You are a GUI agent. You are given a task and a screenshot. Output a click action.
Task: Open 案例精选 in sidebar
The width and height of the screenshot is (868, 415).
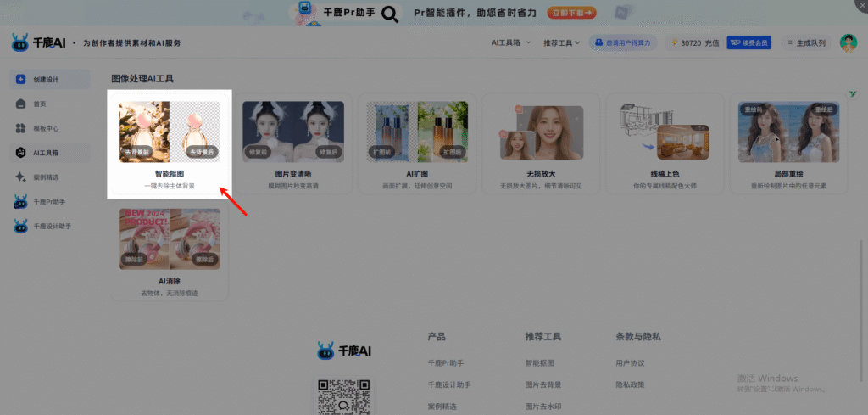50,177
